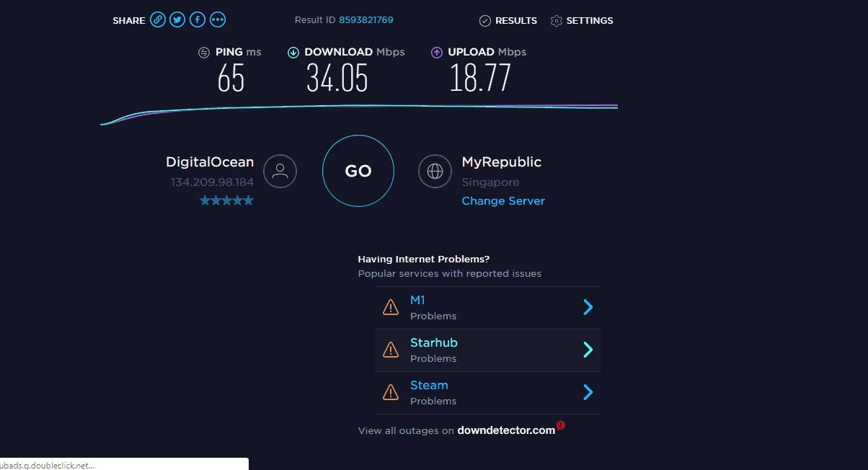
Task: Click the warning icon next to Steam
Action: [x=391, y=393]
